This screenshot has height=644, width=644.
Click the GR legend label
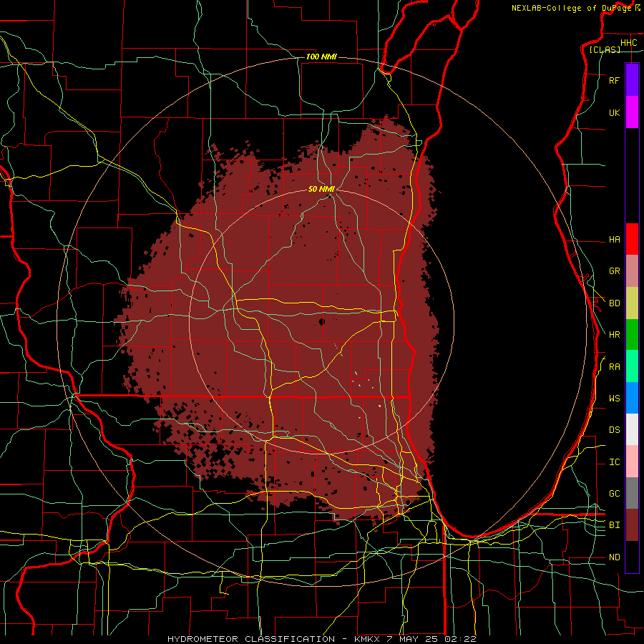(x=614, y=271)
